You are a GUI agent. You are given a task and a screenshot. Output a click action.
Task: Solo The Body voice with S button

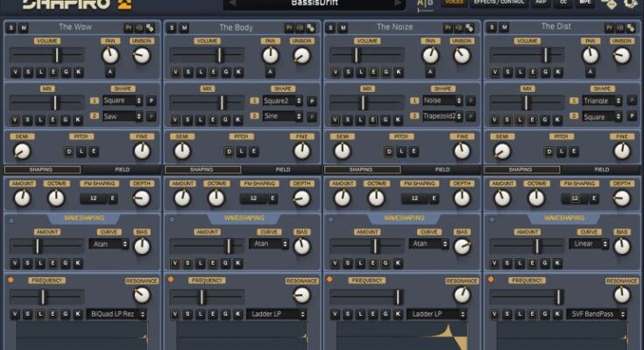171,28
